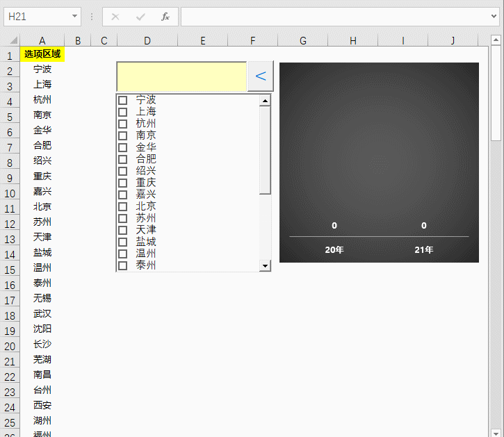The width and height of the screenshot is (504, 437).
Task: Select row 1 header
Action: (10, 56)
